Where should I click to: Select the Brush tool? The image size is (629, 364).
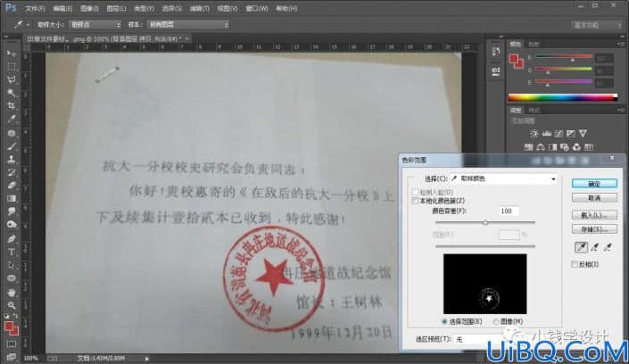point(12,146)
